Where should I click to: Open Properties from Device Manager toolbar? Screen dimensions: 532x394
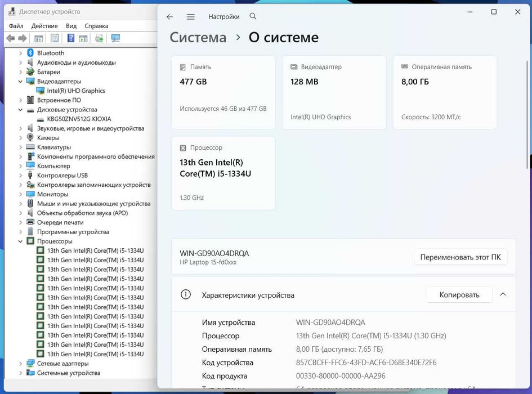(x=55, y=38)
